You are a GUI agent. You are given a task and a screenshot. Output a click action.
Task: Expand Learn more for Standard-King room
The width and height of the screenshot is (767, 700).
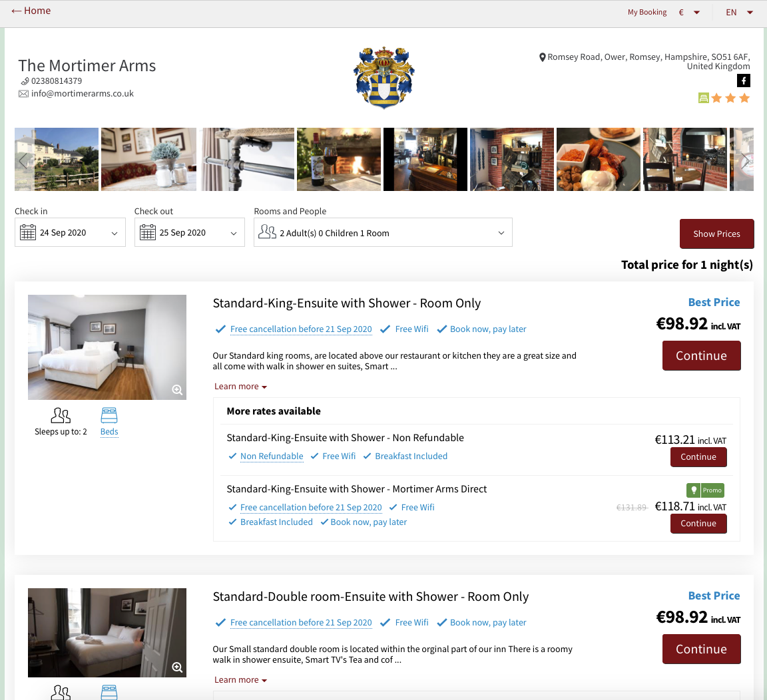[x=240, y=387]
